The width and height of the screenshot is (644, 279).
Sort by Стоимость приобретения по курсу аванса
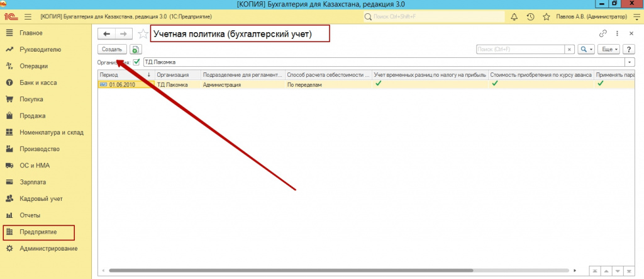tap(541, 75)
